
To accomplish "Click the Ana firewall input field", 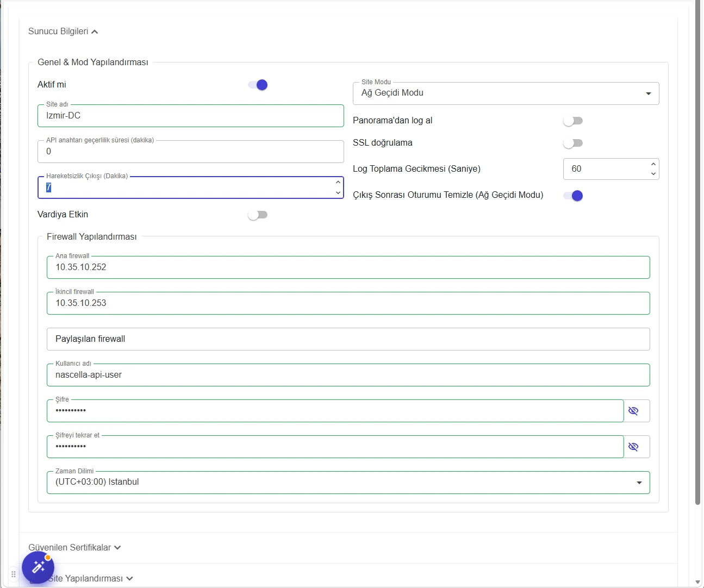I will tap(348, 267).
